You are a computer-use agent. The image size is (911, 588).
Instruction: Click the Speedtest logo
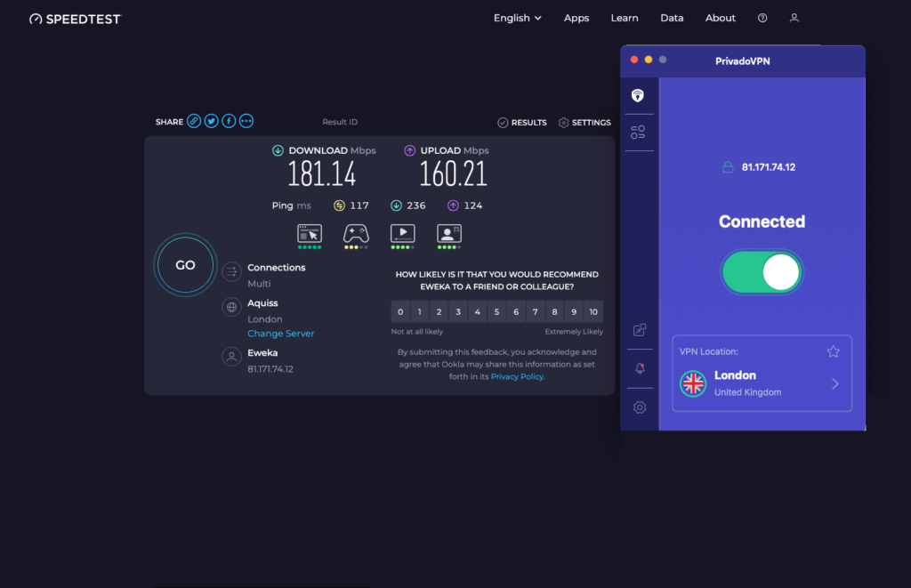[x=76, y=20]
